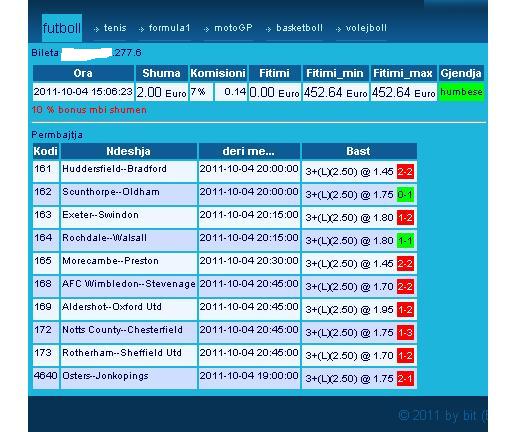The height and width of the screenshot is (432, 512).
Task: Switch to the tenis section
Action: (115, 28)
